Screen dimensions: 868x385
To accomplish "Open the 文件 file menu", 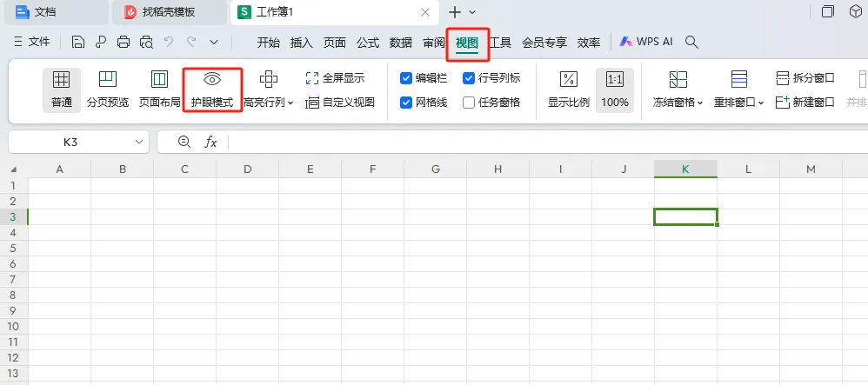I will [x=32, y=42].
